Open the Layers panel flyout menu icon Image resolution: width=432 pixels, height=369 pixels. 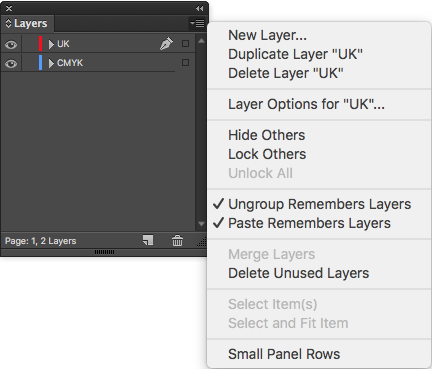tap(197, 23)
